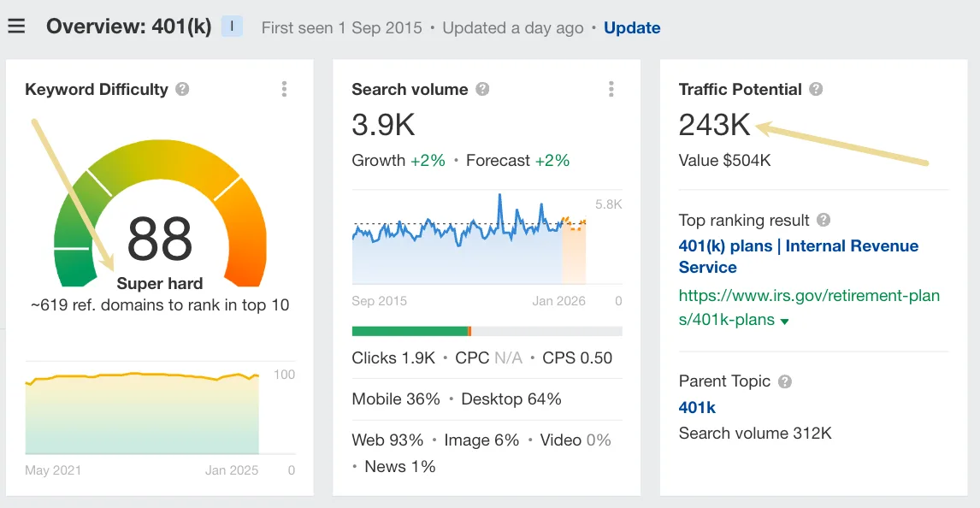Click the Top ranking result help icon
This screenshot has height=508, width=980.
point(824,220)
